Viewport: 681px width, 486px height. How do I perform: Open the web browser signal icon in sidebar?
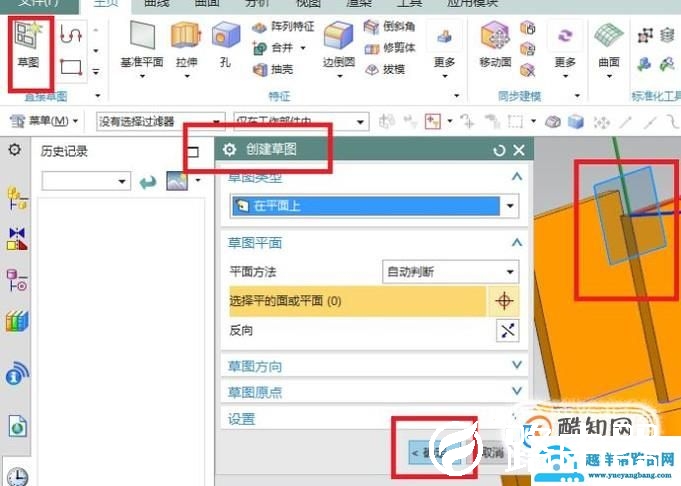(17, 373)
